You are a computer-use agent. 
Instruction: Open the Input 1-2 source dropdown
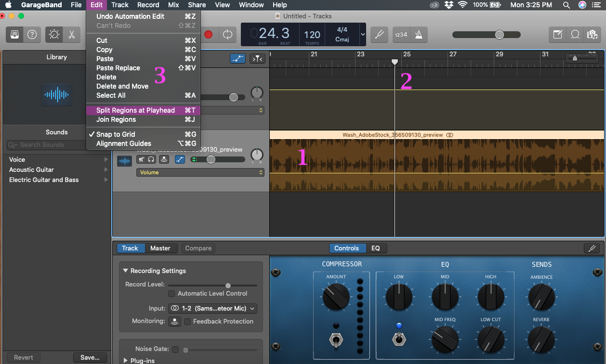pos(212,308)
